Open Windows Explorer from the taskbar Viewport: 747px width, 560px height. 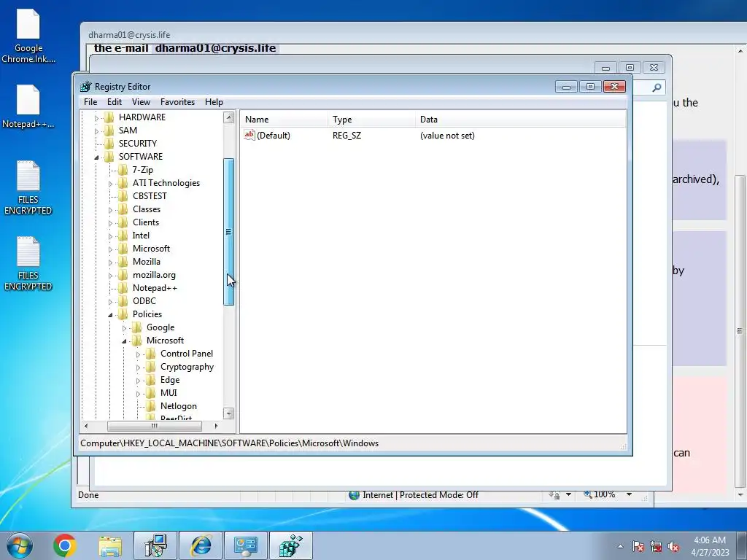click(110, 545)
